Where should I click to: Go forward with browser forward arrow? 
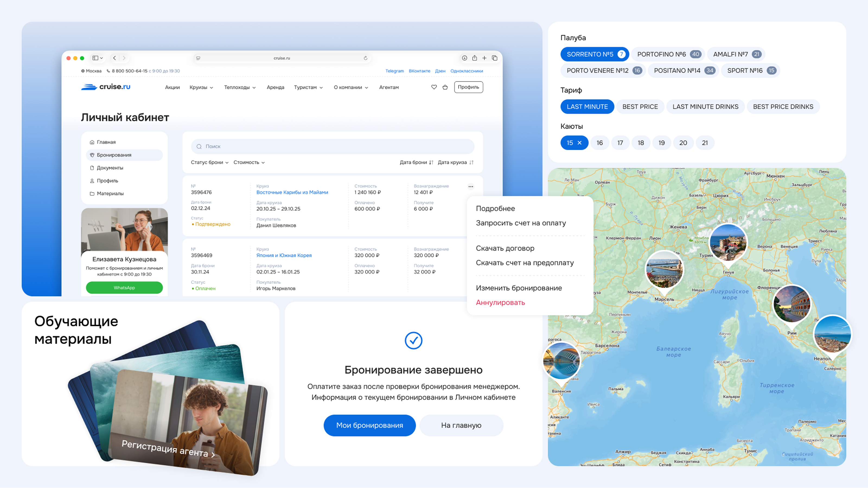(124, 58)
